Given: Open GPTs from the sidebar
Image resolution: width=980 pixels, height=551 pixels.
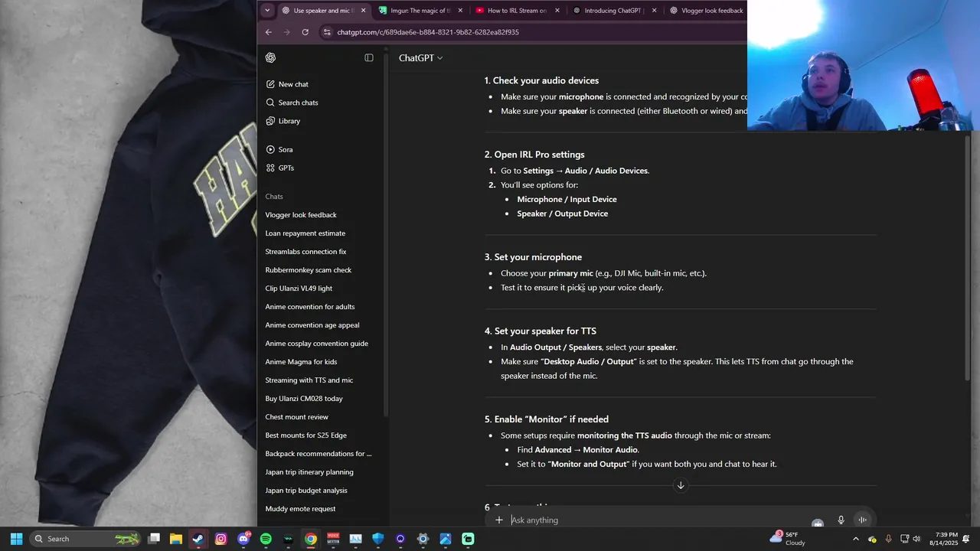Looking at the screenshot, I should pyautogui.click(x=280, y=168).
